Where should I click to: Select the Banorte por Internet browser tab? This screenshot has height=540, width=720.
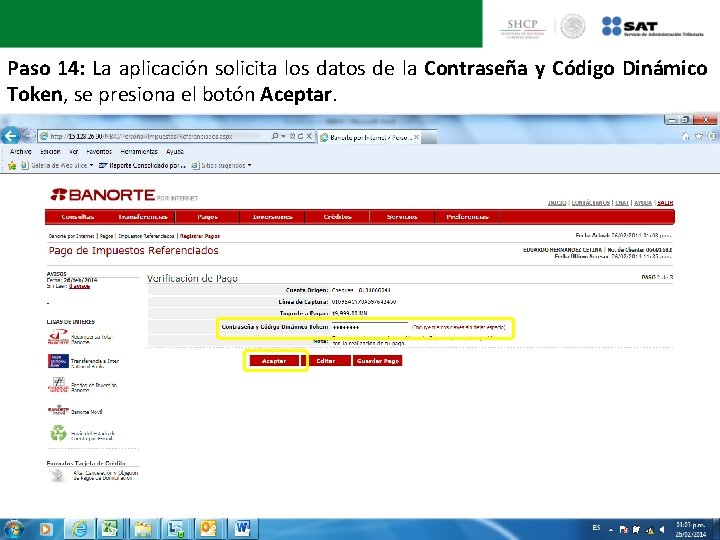369,137
